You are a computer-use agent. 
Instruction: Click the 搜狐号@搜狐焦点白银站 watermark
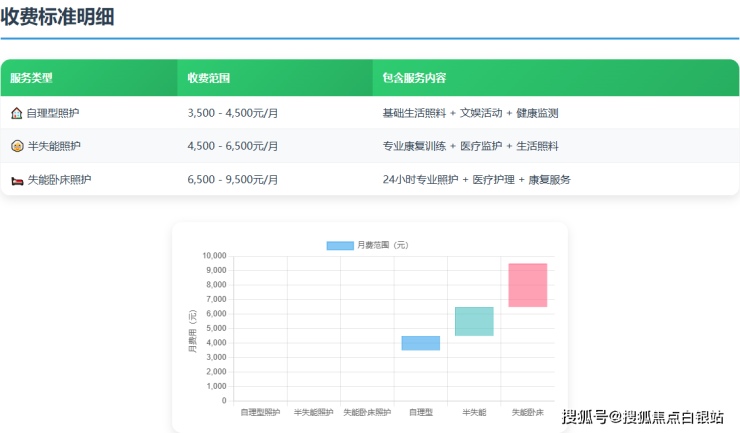point(642,417)
